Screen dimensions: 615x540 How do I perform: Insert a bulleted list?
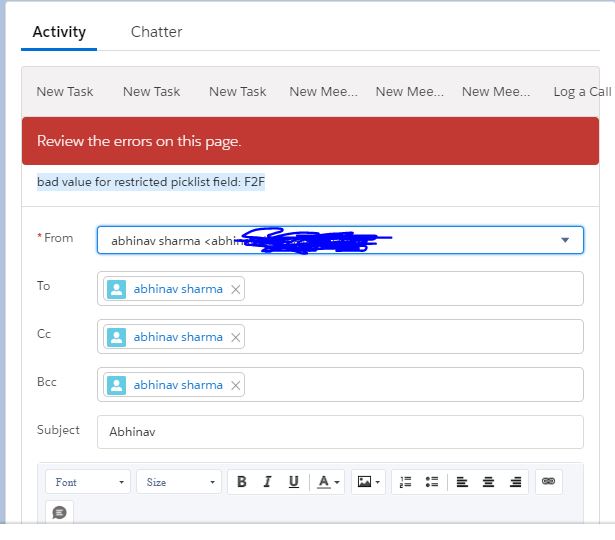click(431, 482)
